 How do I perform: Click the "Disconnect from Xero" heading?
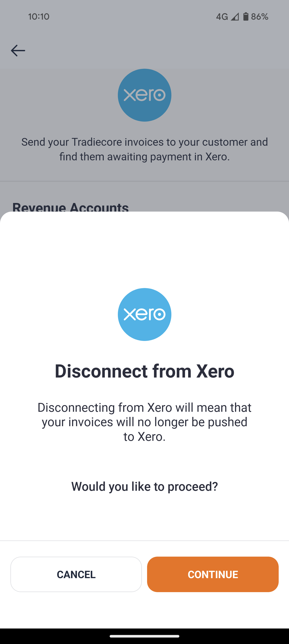point(144,371)
